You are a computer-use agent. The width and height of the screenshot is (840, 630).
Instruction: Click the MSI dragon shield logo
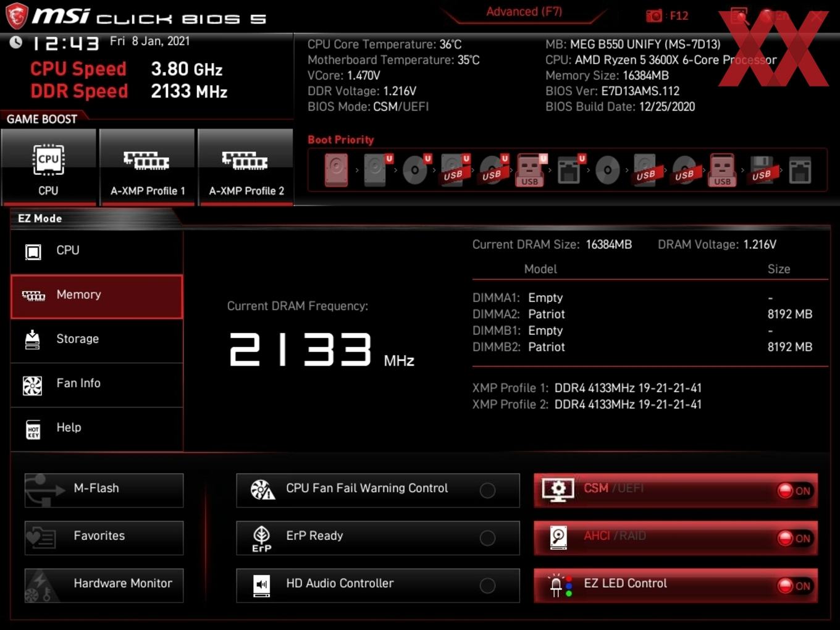pyautogui.click(x=17, y=16)
